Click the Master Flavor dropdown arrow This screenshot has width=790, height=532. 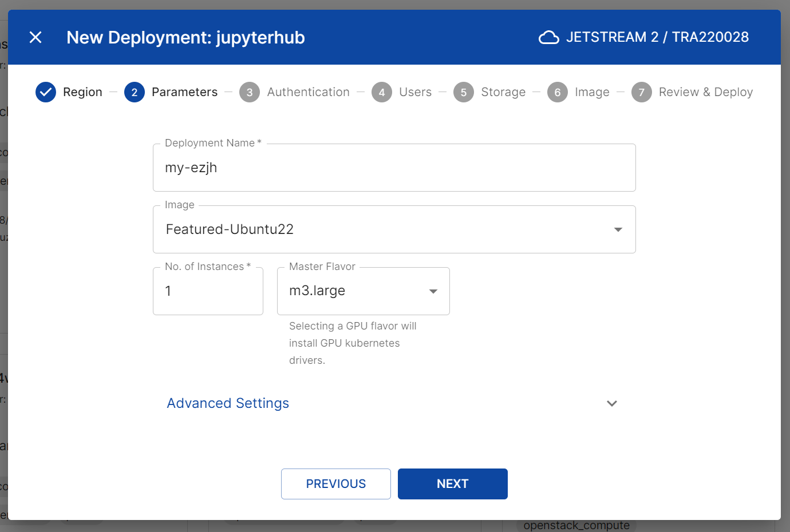[433, 291]
